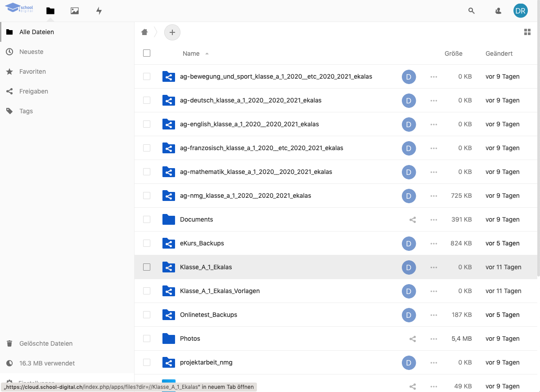Viewport: 540px width, 392px height.
Task: Click share icon for Documents folder
Action: coord(412,220)
